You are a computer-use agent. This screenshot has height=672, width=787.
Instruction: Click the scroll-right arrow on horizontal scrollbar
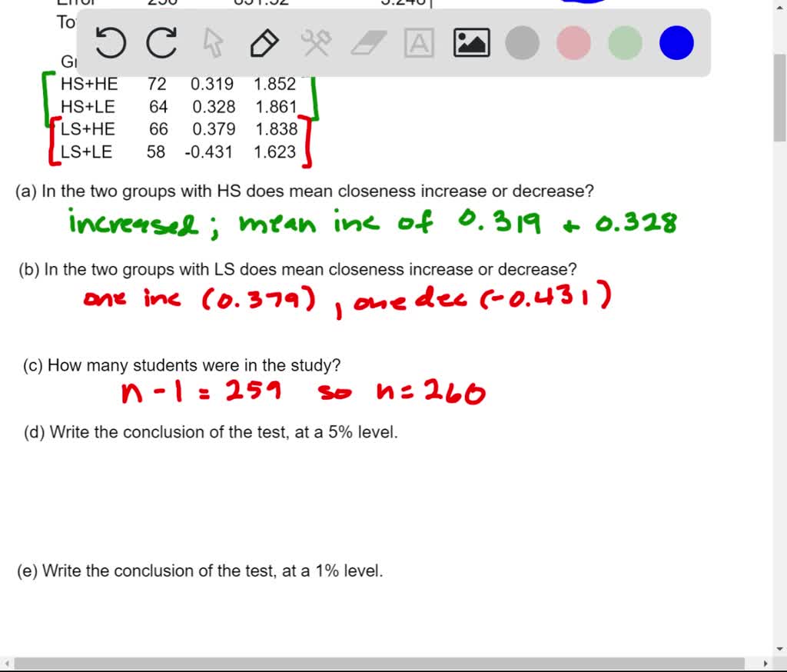click(x=765, y=663)
